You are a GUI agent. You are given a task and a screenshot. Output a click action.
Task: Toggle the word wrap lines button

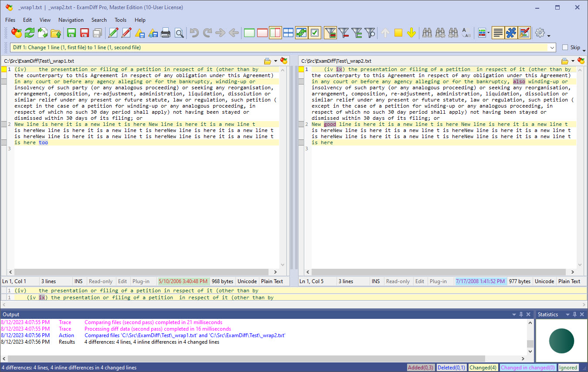[498, 33]
